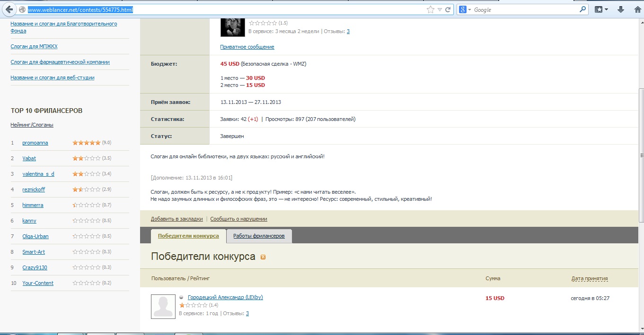Click himmerra's star rating (0.7)
Image resolution: width=644 pixels, height=335 pixels.
tap(87, 205)
